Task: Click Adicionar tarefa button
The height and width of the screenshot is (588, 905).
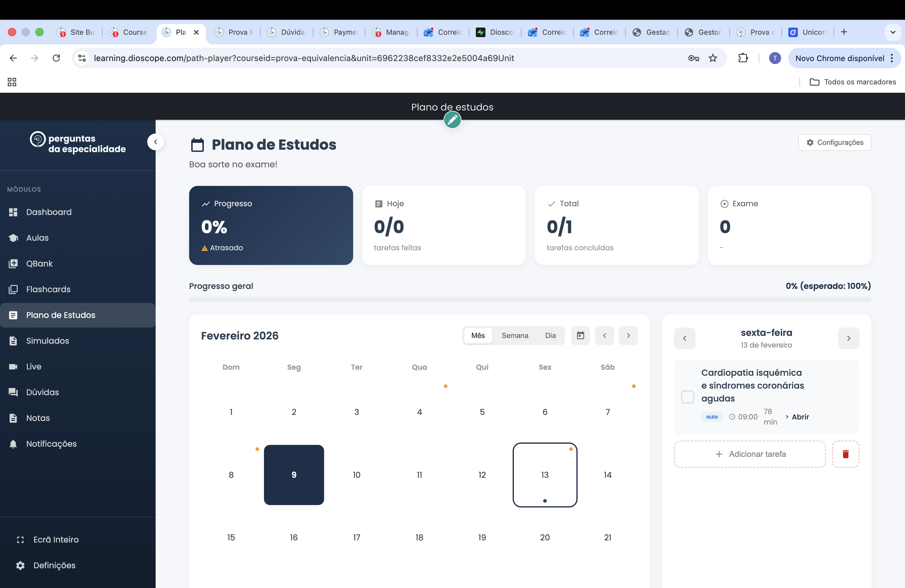Action: pyautogui.click(x=750, y=454)
